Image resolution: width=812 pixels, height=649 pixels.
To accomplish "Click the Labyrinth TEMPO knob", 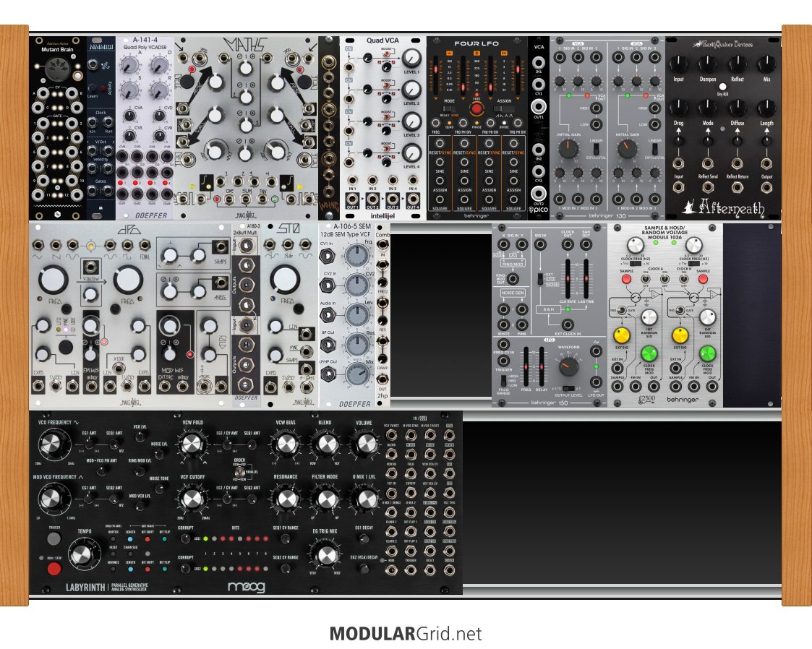I will tap(83, 554).
